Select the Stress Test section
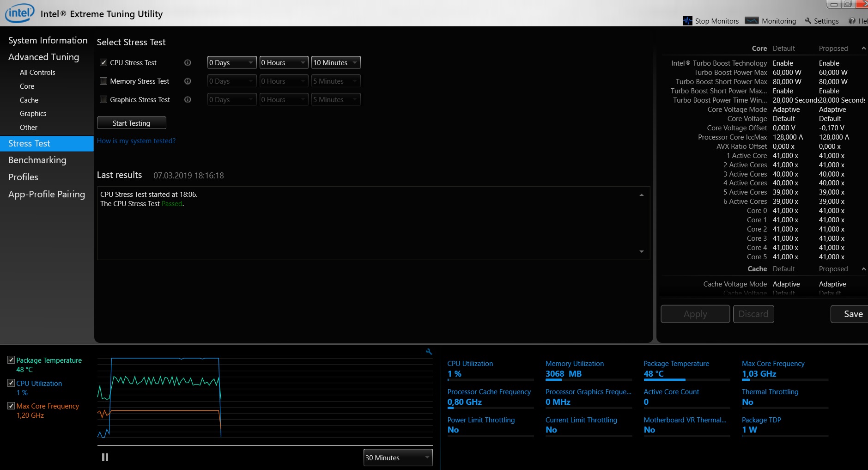 [x=47, y=143]
